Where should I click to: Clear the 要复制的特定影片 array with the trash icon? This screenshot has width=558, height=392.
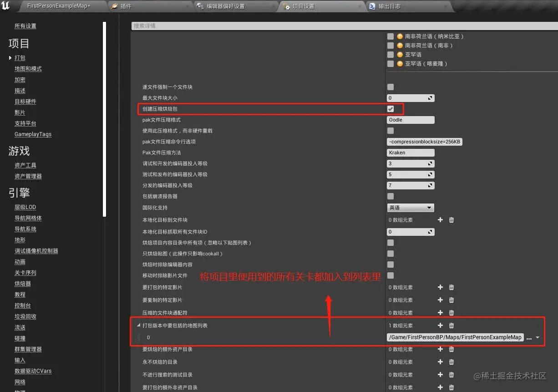[x=451, y=300]
